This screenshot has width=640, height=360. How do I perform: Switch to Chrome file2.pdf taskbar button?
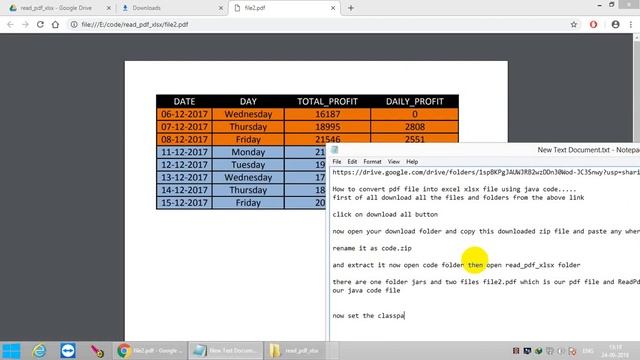(150, 351)
